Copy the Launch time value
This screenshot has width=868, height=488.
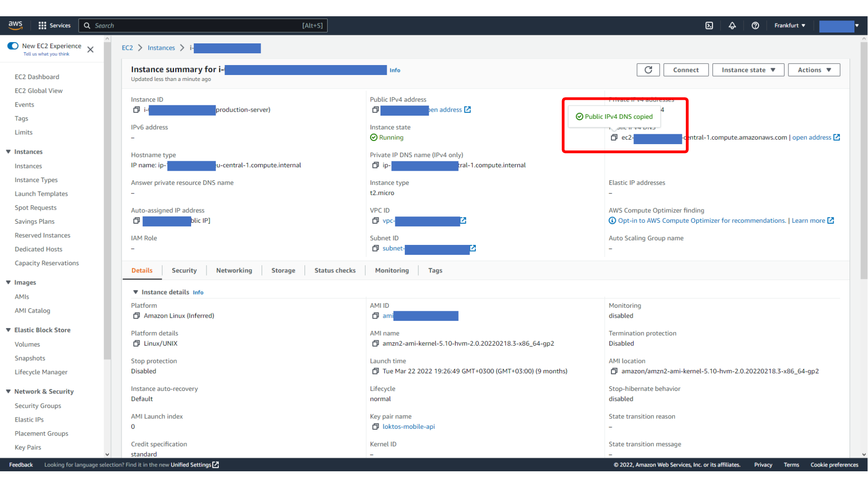point(375,371)
